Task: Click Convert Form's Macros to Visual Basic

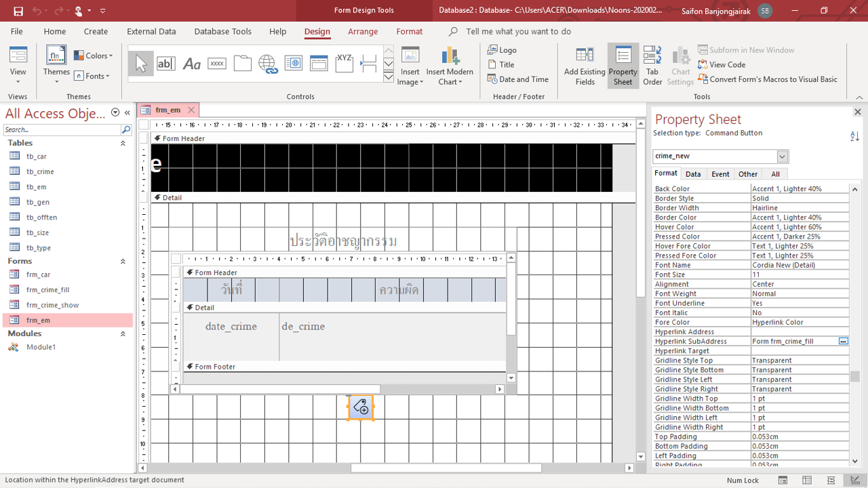Action: tap(767, 79)
